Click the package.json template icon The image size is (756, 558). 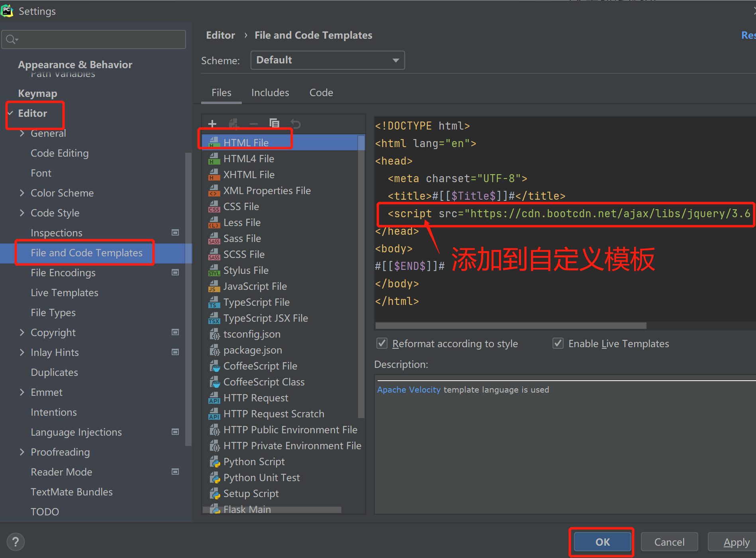[x=214, y=350]
